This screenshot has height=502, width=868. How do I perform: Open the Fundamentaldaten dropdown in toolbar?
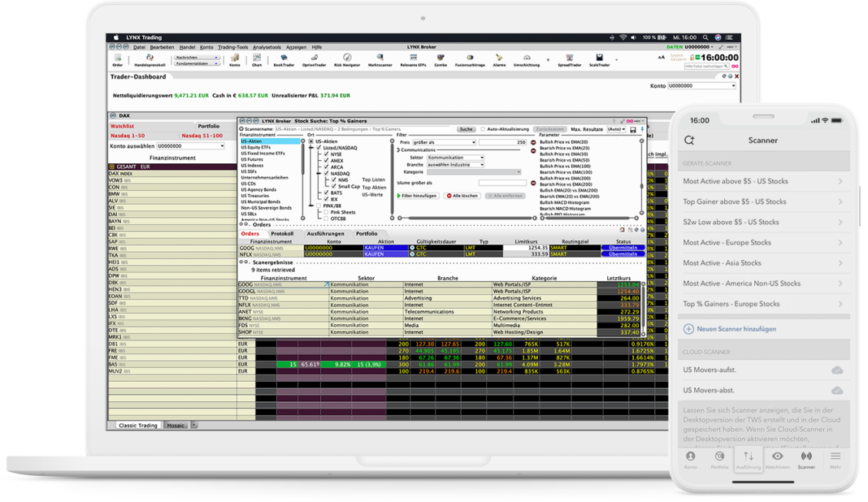(x=196, y=63)
